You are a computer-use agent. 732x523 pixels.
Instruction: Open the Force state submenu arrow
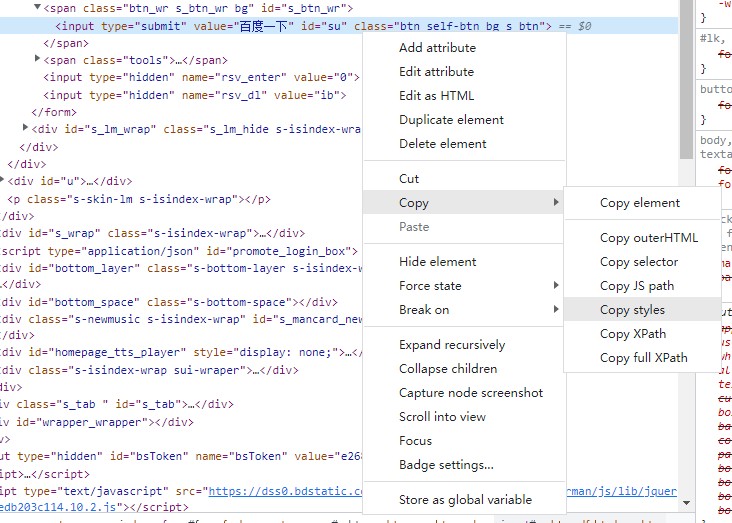click(x=556, y=285)
